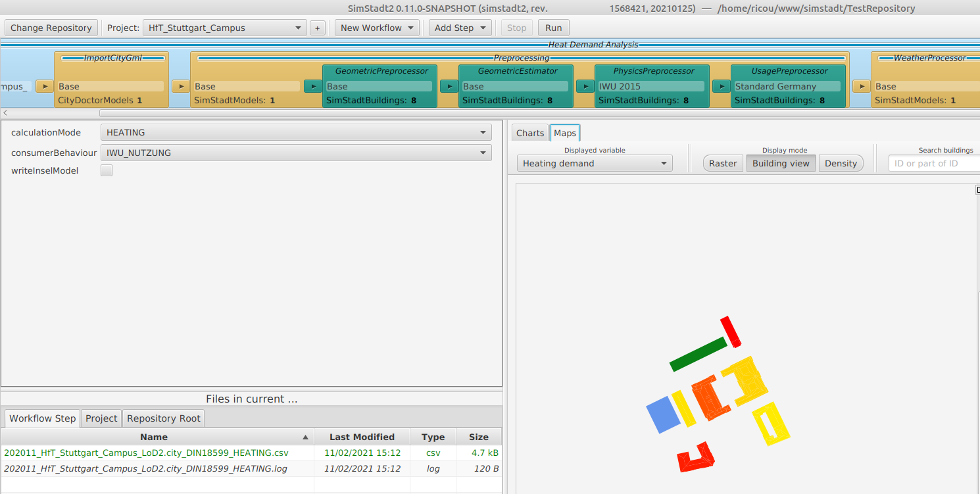Click the csv file's 4.7 kB size cell
This screenshot has height=494, width=980.
pos(479,453)
